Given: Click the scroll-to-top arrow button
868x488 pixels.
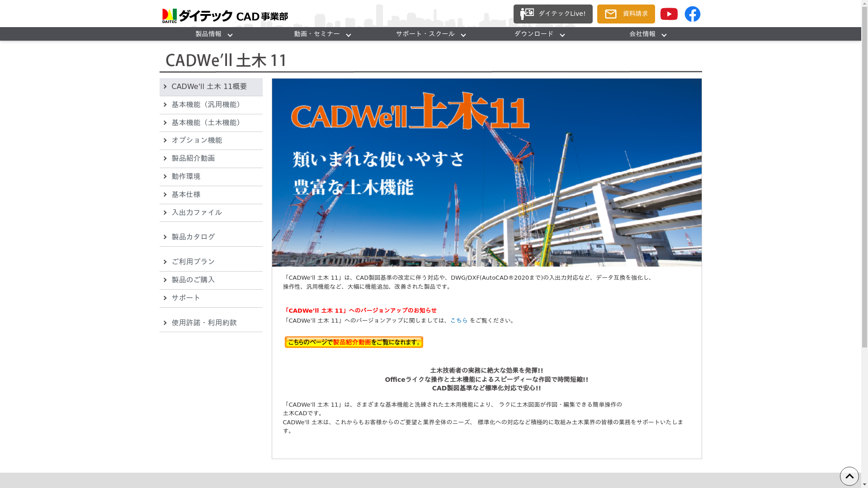Looking at the screenshot, I should point(849,476).
